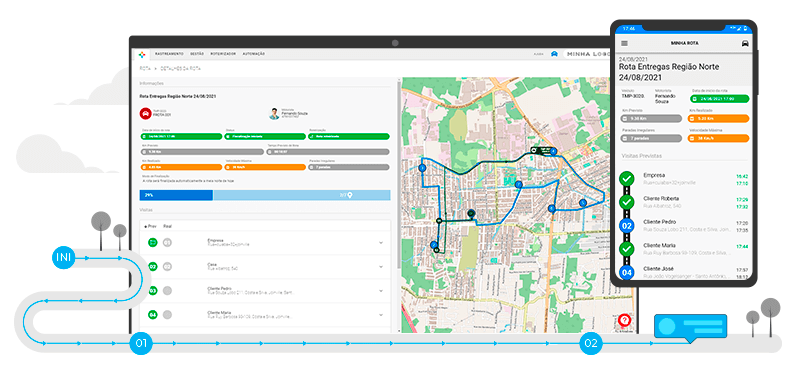Expand the Empresa visit row
The width and height of the screenshot is (794, 371).
point(381,243)
